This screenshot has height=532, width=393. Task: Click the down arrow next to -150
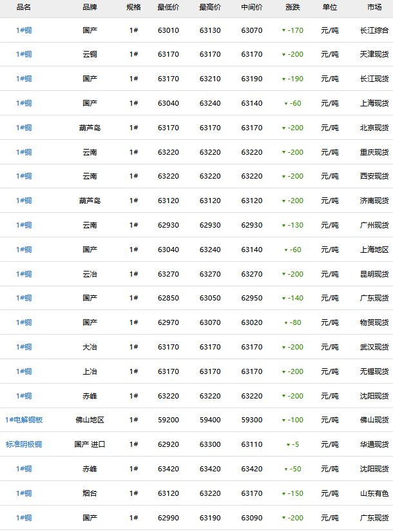click(x=283, y=494)
